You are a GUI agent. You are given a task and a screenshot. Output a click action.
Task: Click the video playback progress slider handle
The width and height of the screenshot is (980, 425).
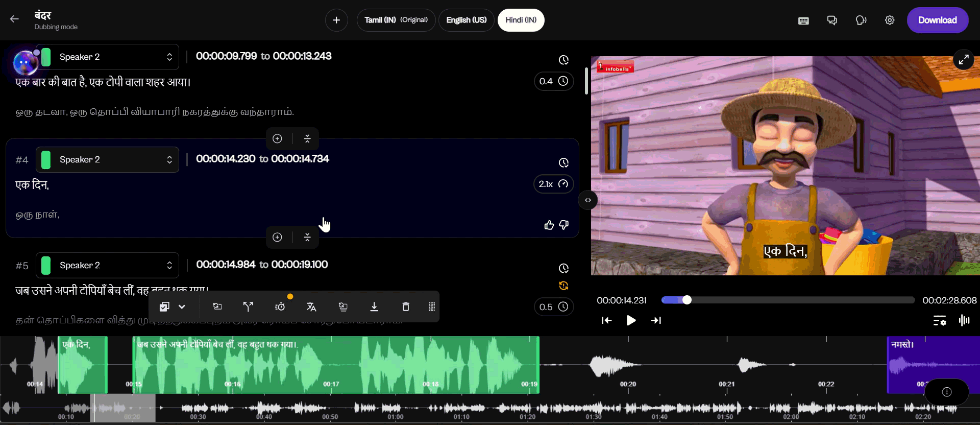pos(687,300)
